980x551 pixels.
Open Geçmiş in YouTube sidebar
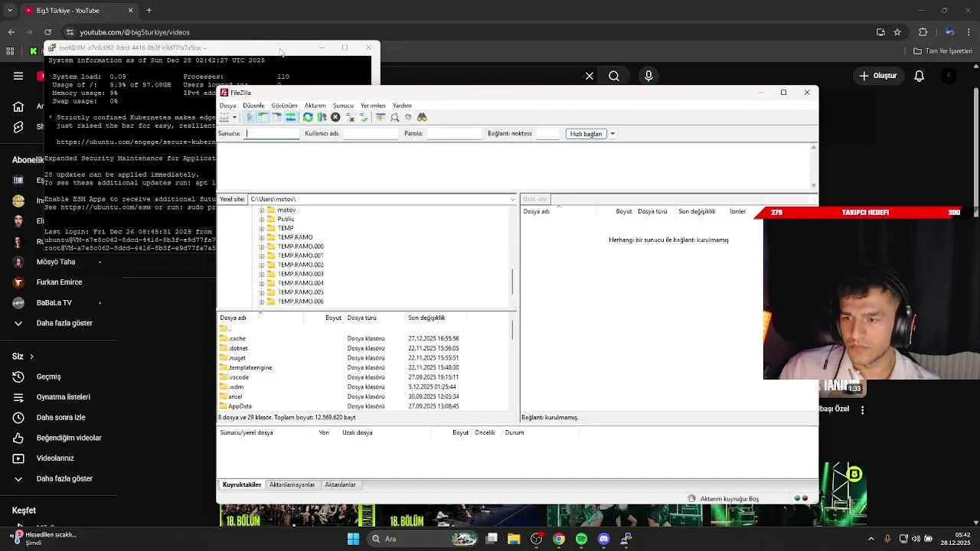[x=48, y=377]
